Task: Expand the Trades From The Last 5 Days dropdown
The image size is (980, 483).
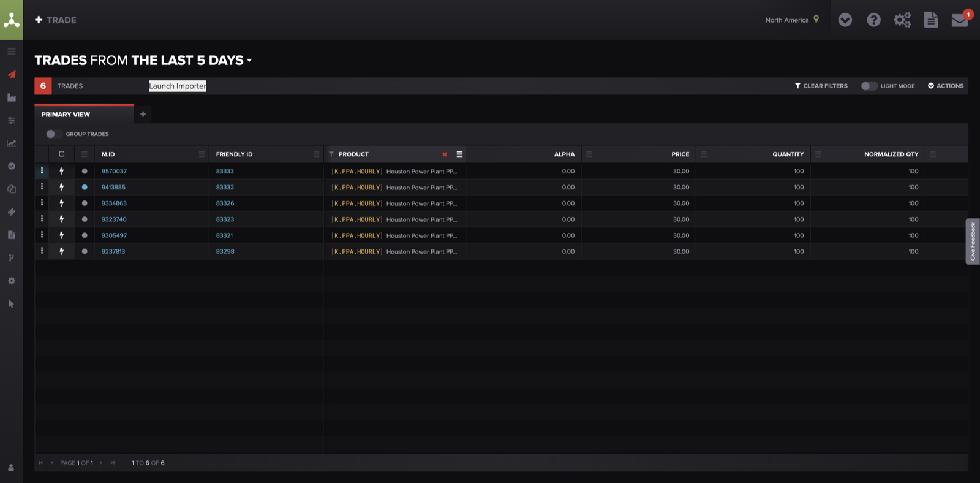Action: pyautogui.click(x=249, y=61)
